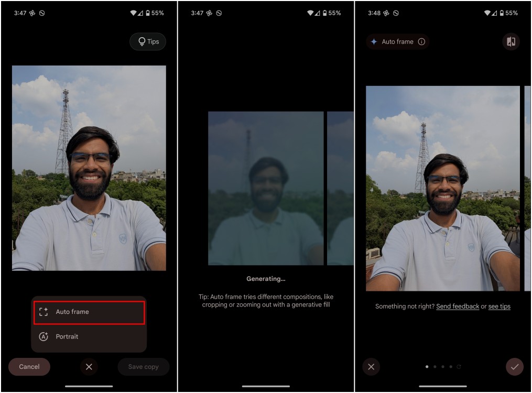Tap the next result peeking at right edge
532x393 pixels.
click(527, 189)
